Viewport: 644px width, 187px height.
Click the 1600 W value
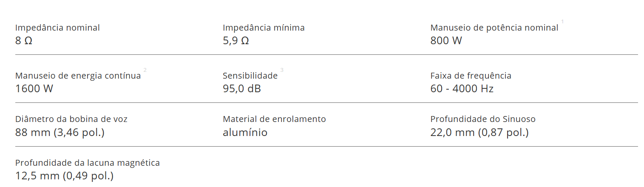[34, 89]
